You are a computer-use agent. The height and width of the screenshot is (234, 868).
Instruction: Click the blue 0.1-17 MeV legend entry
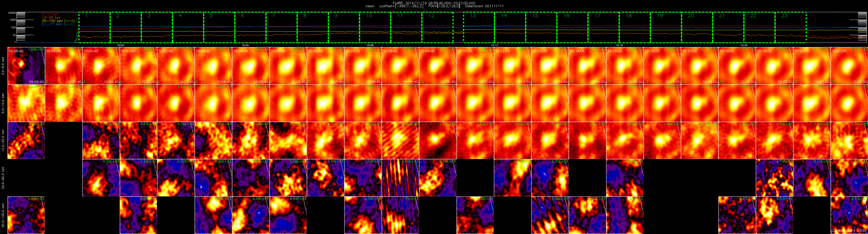pyautogui.click(x=58, y=24)
